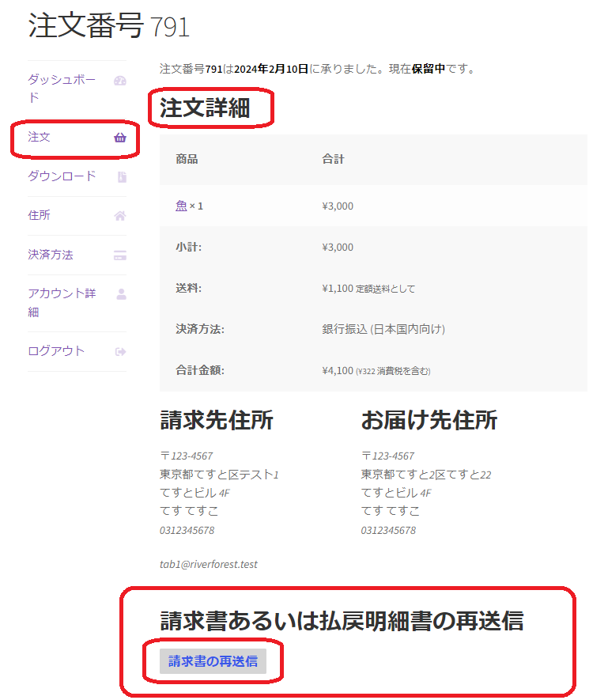Open the 住所 menu item

click(39, 215)
